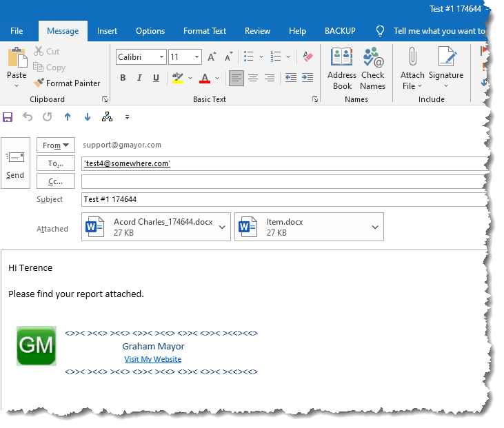Open the File tab
Screen dimensions: 504x428
click(17, 31)
